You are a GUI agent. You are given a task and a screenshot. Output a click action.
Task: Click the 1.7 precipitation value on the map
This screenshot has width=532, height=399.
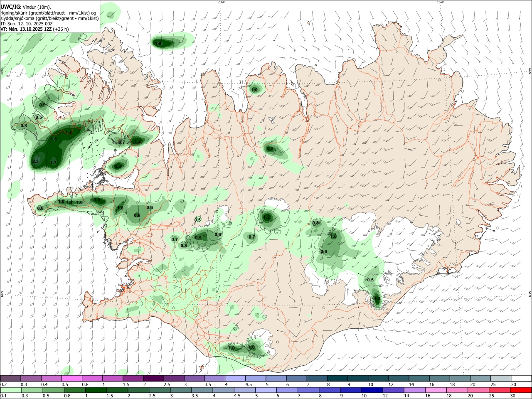(53, 163)
